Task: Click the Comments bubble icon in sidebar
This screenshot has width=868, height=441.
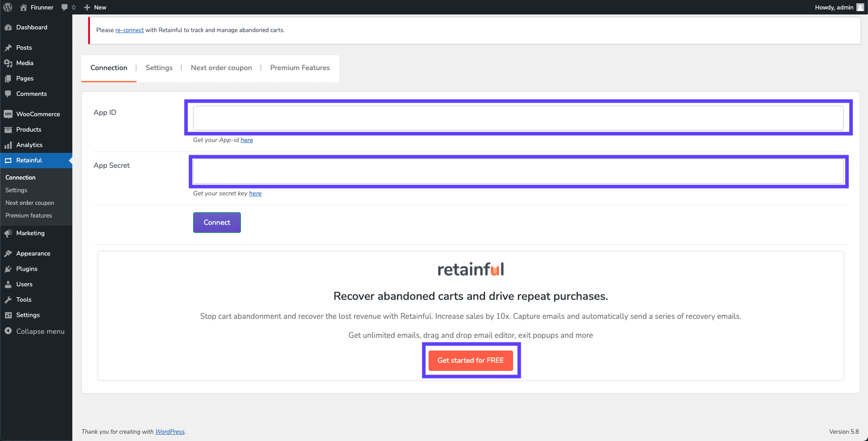Action: coord(8,94)
